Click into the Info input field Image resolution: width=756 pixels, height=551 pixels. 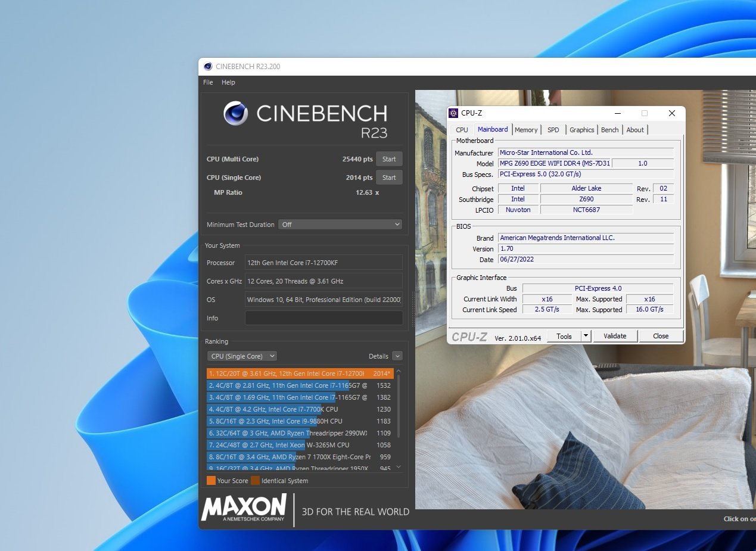click(x=323, y=318)
